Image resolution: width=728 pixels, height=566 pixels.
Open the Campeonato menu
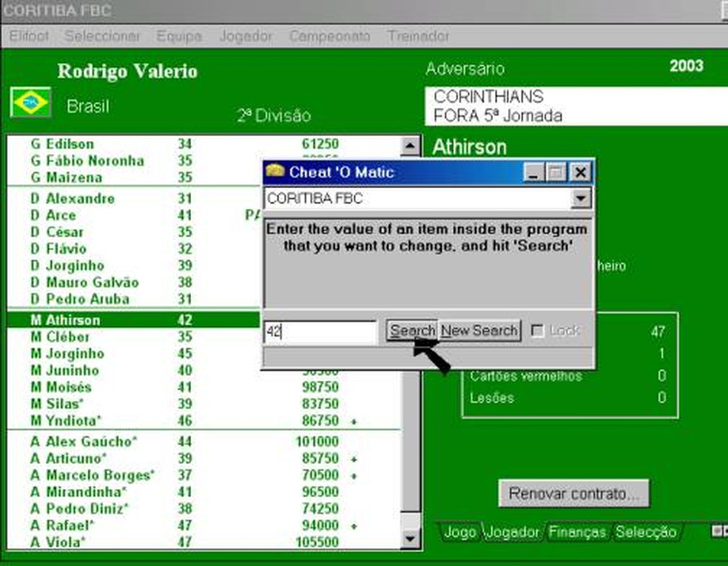pyautogui.click(x=330, y=36)
